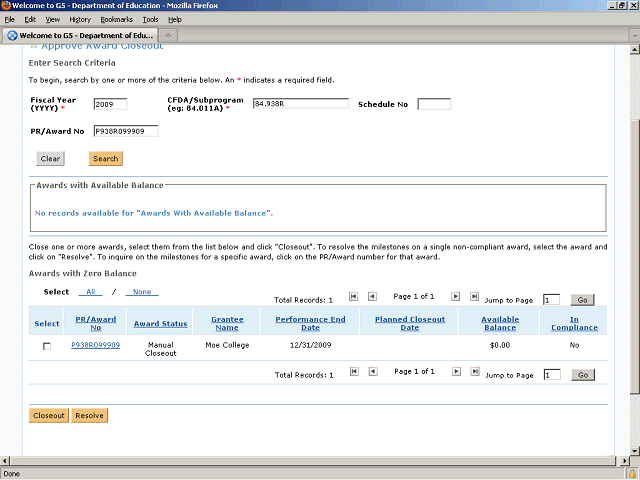
Task: Go to next page in top pager
Action: click(x=456, y=296)
